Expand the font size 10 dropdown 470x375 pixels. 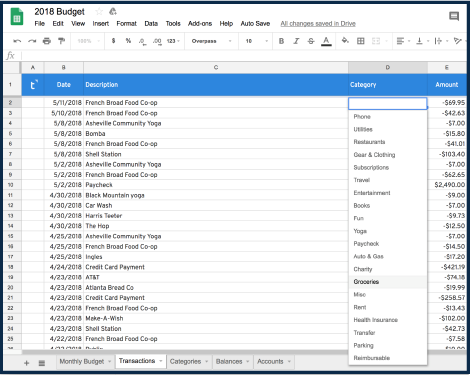pyautogui.click(x=257, y=41)
